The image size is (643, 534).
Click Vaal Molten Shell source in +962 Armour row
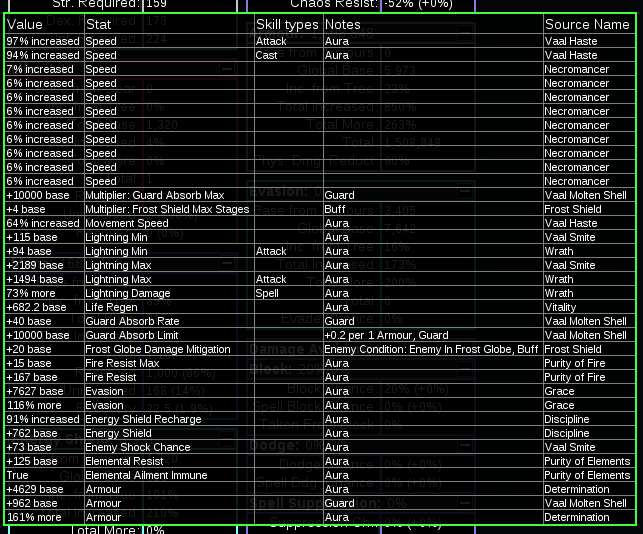[x=586, y=503]
